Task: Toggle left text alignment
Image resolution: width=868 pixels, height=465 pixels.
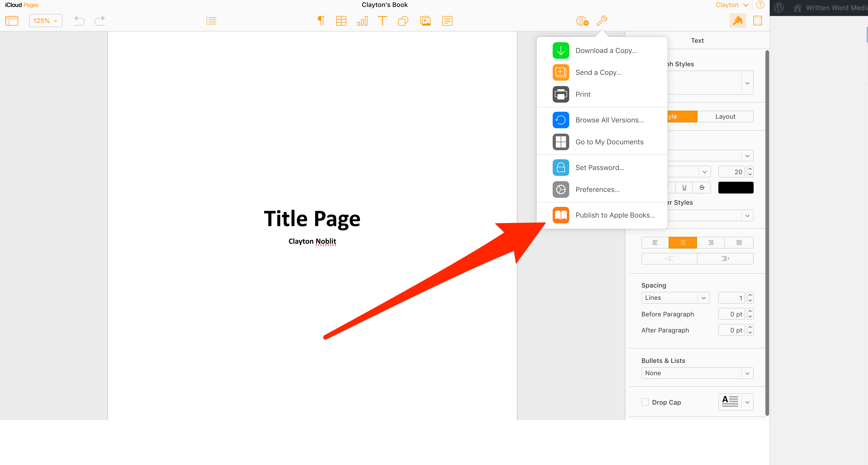Action: pyautogui.click(x=655, y=243)
